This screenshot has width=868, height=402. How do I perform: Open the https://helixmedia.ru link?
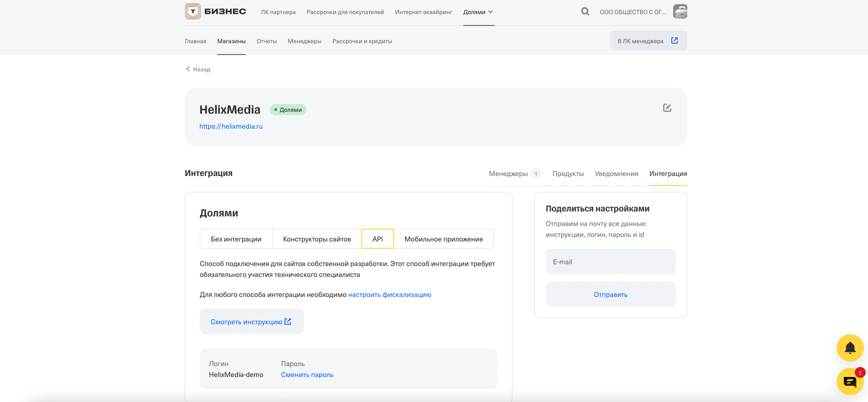[x=231, y=126]
